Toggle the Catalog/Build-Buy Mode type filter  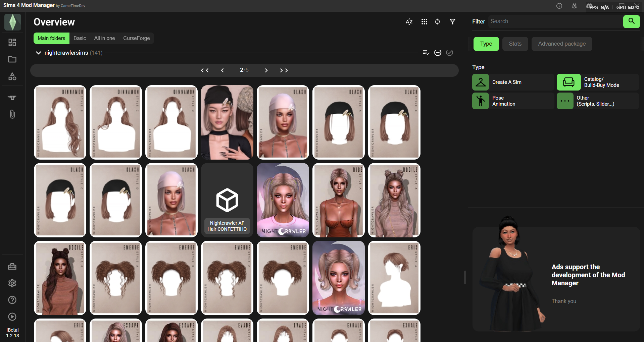click(x=597, y=82)
